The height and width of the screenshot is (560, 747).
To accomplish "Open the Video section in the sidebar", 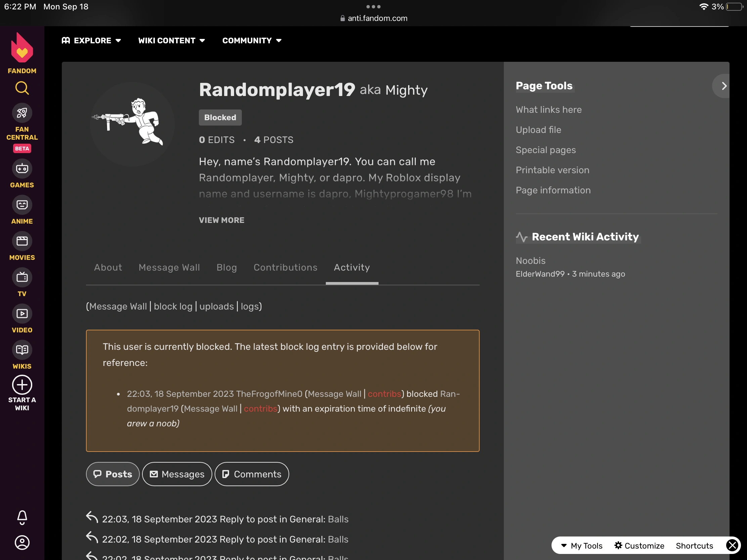I will 21,314.
